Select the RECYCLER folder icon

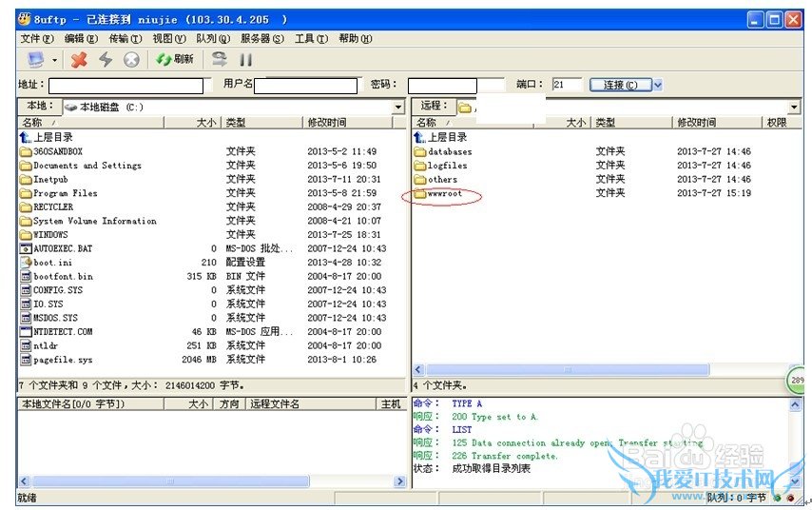coord(26,207)
